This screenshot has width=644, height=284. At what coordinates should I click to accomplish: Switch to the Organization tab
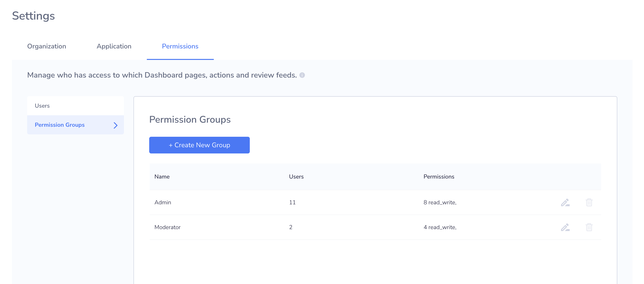click(46, 46)
